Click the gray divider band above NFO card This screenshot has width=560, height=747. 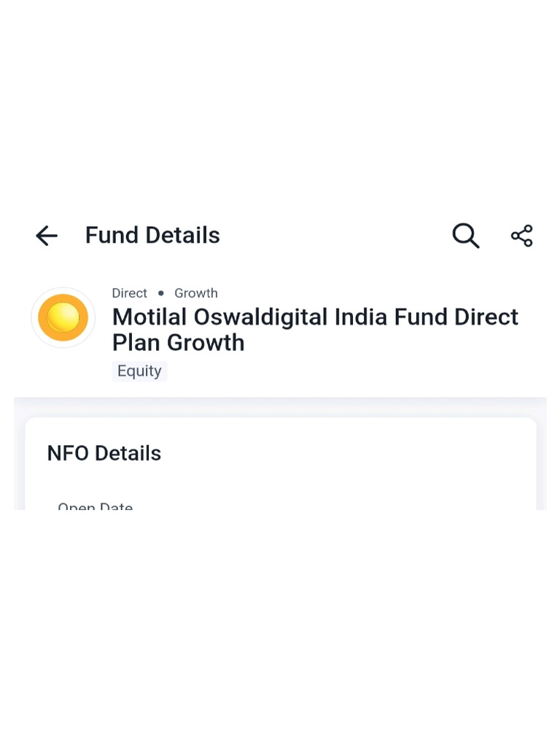(280, 407)
